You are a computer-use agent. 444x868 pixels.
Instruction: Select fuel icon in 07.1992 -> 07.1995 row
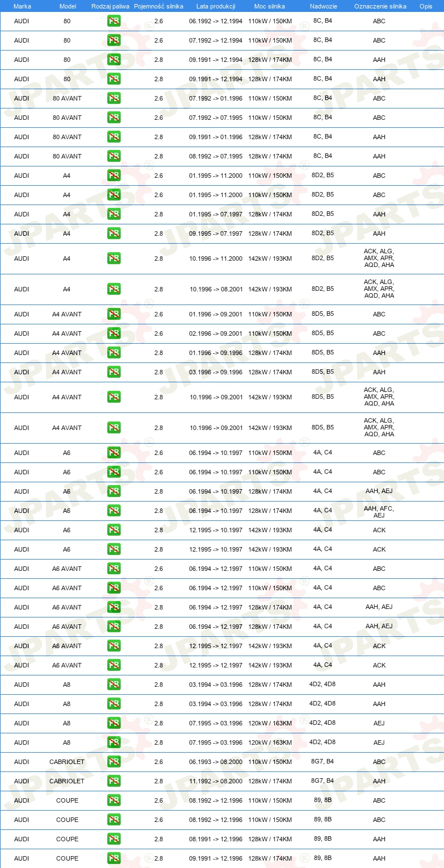[x=114, y=118]
